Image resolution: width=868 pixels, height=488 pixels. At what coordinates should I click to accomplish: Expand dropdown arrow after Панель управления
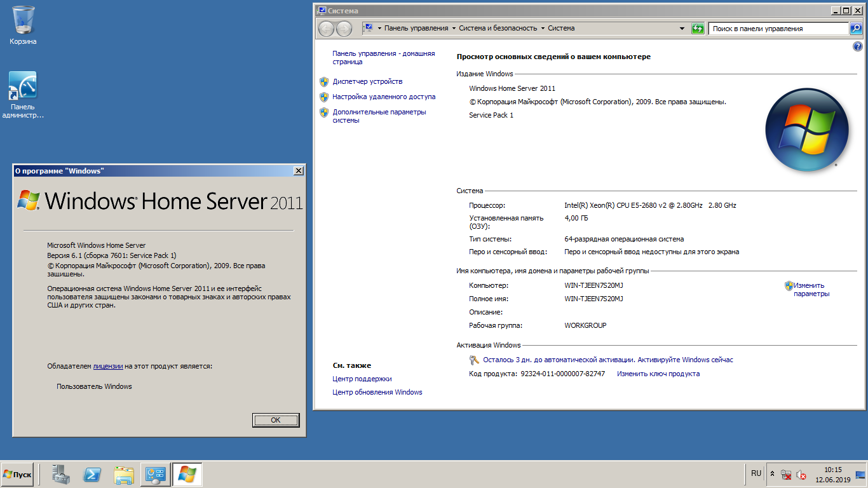pos(454,29)
